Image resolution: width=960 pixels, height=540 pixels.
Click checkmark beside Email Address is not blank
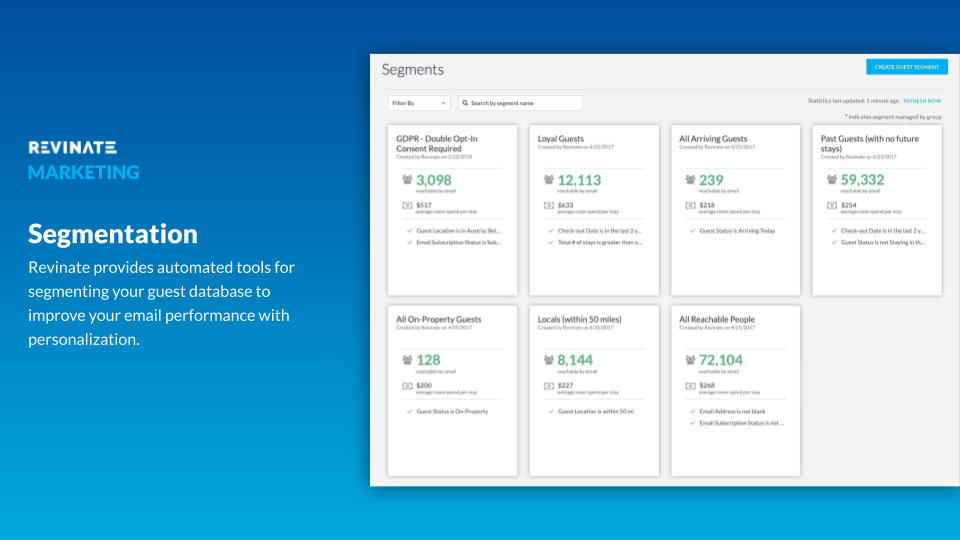pyautogui.click(x=692, y=411)
